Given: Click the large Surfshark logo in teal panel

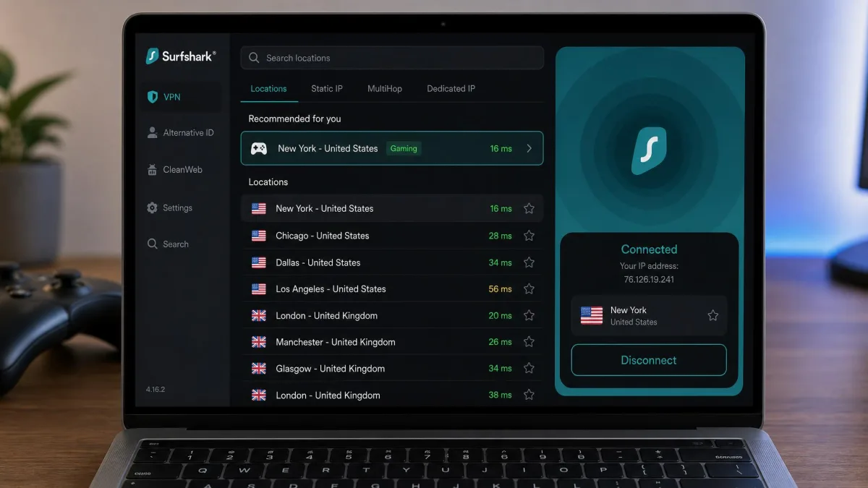Looking at the screenshot, I should (x=649, y=151).
